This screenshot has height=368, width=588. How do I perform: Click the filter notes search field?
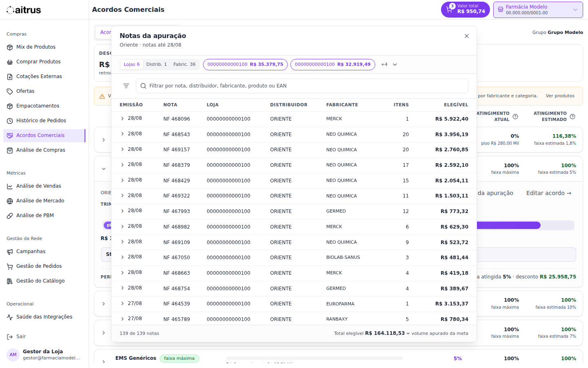[x=302, y=86]
